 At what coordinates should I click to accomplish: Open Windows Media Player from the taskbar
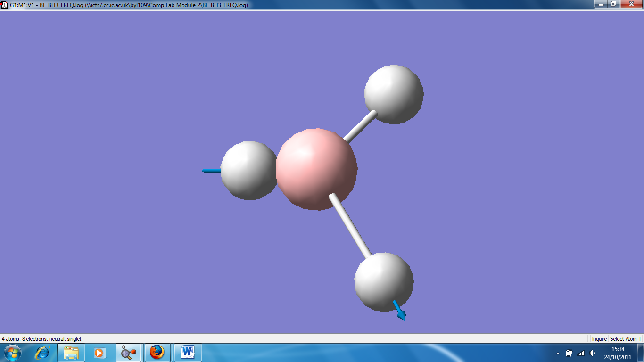click(99, 353)
